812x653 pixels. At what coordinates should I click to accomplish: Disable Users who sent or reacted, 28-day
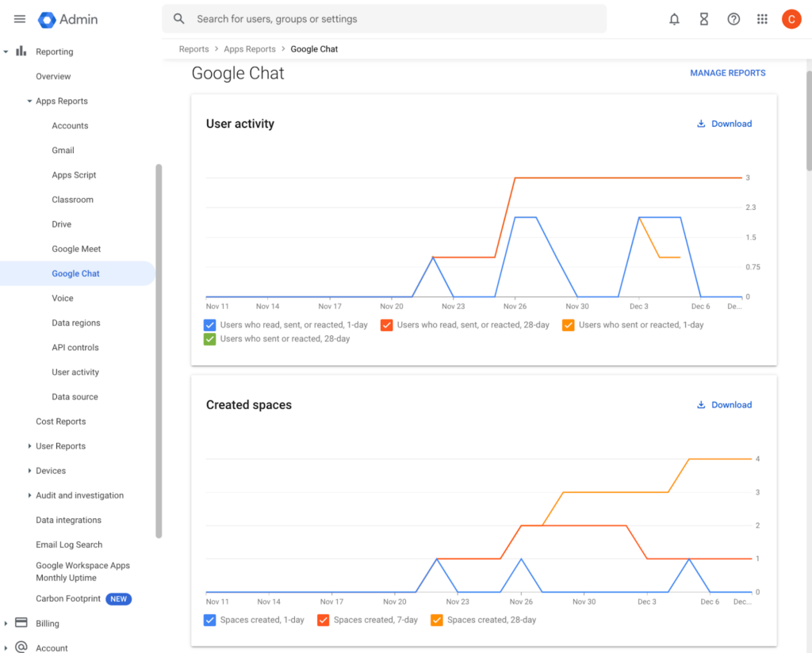point(209,339)
